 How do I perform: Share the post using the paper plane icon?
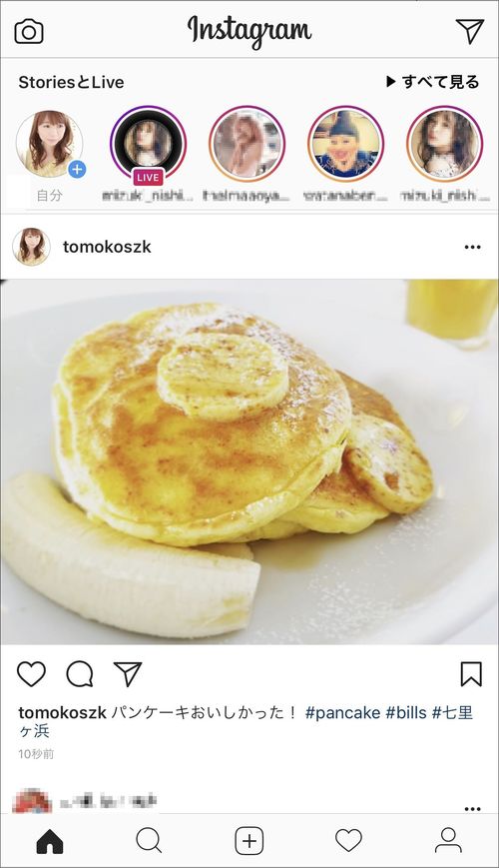(128, 674)
